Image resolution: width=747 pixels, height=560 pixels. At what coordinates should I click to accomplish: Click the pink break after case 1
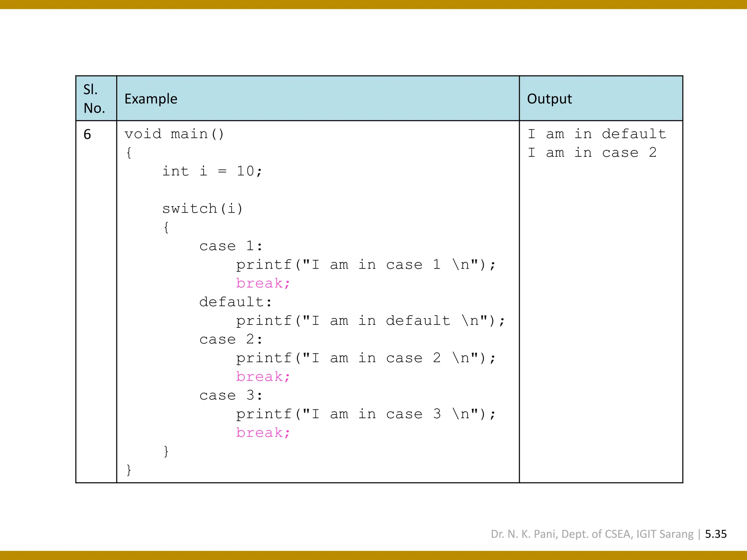(x=263, y=283)
